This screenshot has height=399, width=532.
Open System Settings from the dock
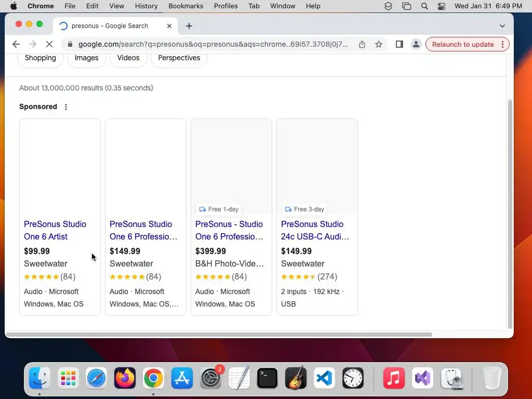pyautogui.click(x=211, y=378)
